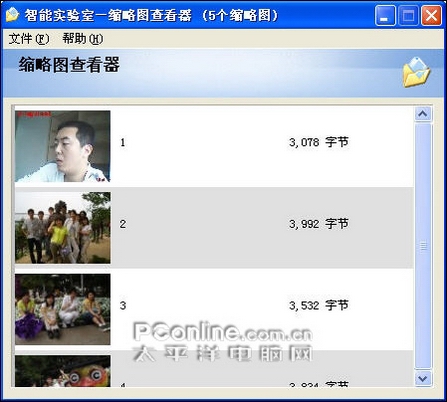Viewport: 447px width, 402px height.
Task: Click the app icon in the title bar
Action: click(x=12, y=15)
